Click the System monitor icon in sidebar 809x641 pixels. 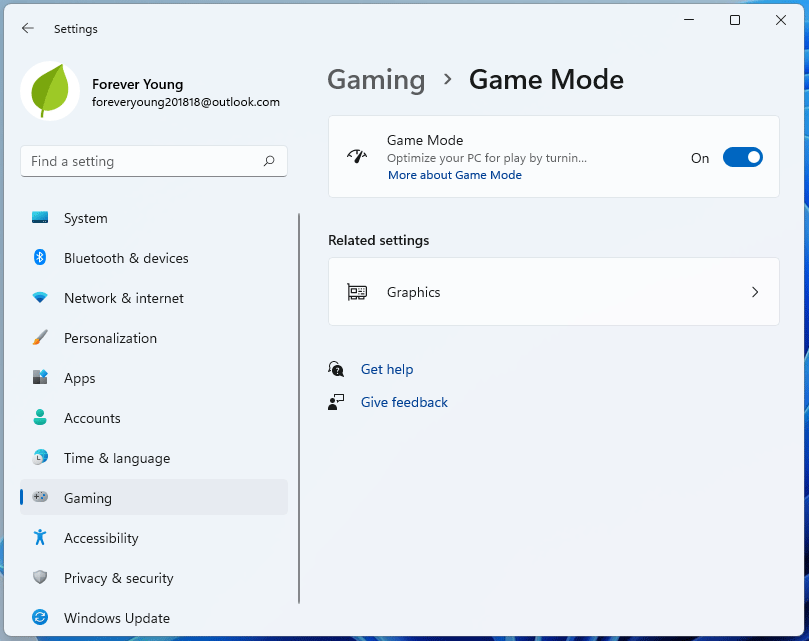point(40,218)
